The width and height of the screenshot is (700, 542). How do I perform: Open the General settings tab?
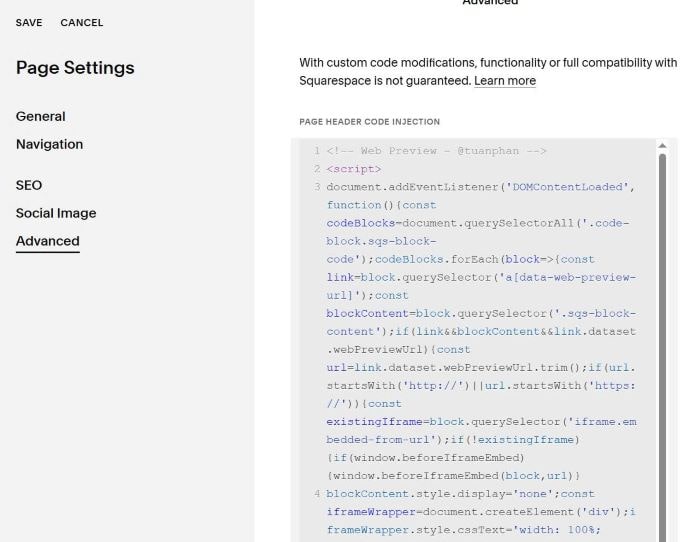41,117
